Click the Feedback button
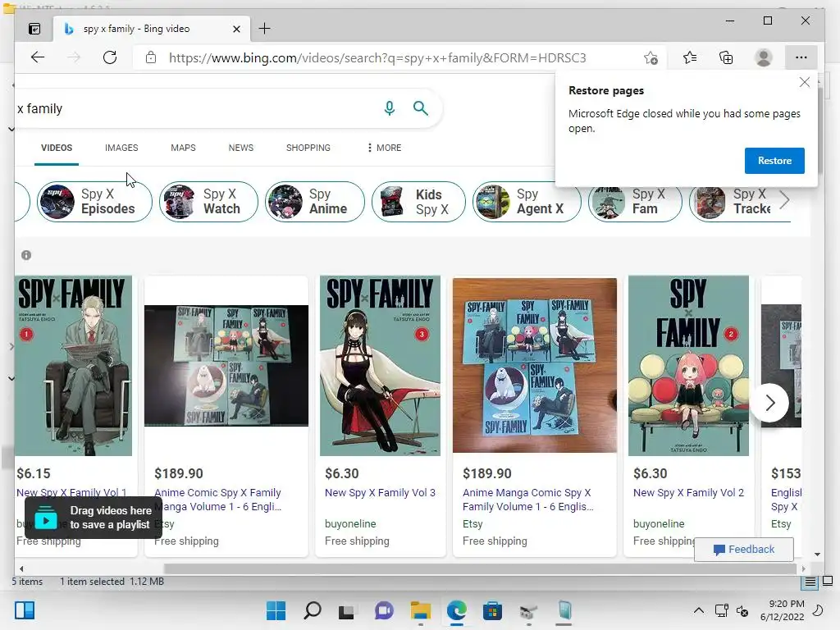 (743, 549)
